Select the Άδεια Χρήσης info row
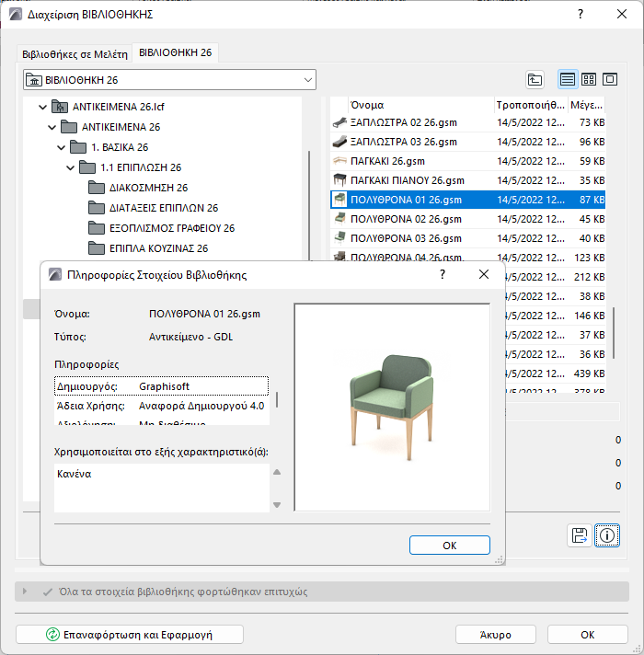644x655 pixels. [161, 406]
